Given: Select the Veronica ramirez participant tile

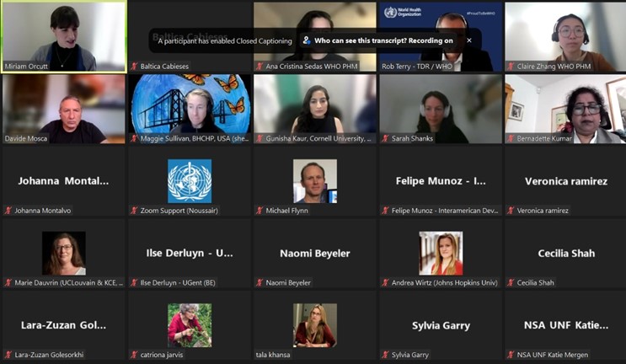Looking at the screenshot, I should (564, 181).
